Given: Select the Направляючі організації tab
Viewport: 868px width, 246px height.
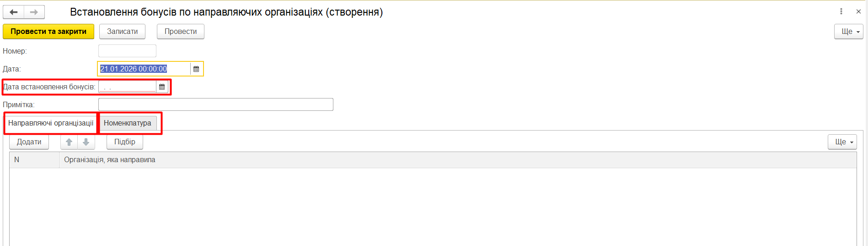Looking at the screenshot, I should tap(51, 123).
